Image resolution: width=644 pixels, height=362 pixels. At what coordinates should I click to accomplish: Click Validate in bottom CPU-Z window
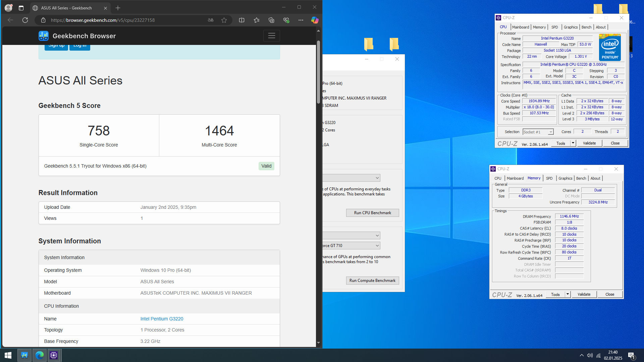pos(584,295)
